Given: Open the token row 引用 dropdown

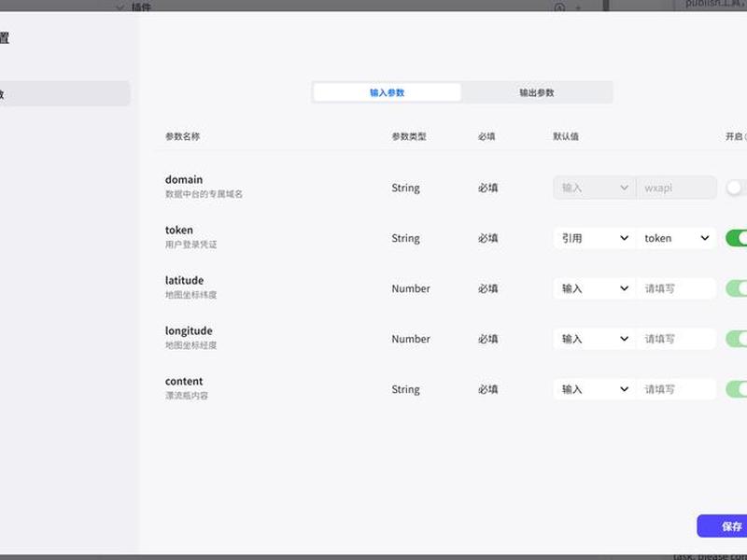Looking at the screenshot, I should (x=595, y=238).
